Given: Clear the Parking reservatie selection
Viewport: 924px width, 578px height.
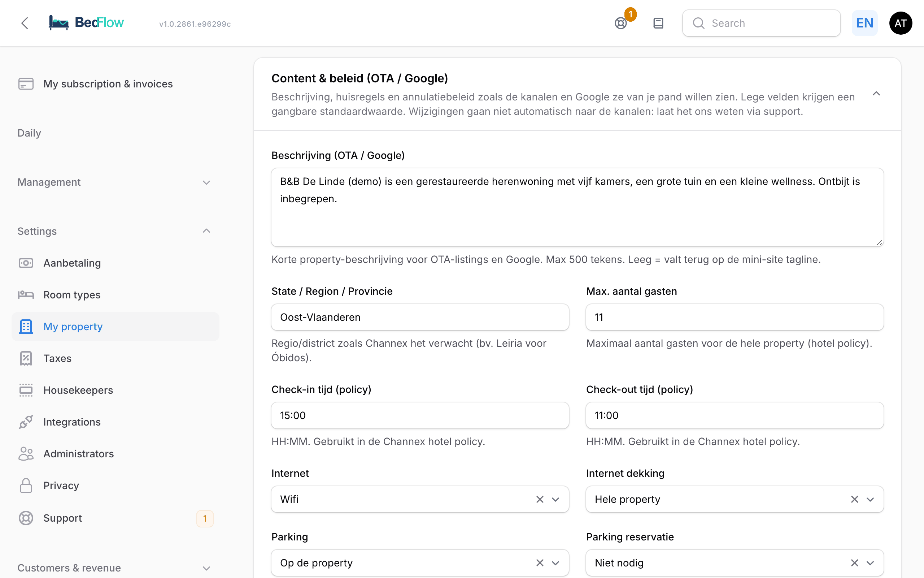Looking at the screenshot, I should [x=854, y=563].
